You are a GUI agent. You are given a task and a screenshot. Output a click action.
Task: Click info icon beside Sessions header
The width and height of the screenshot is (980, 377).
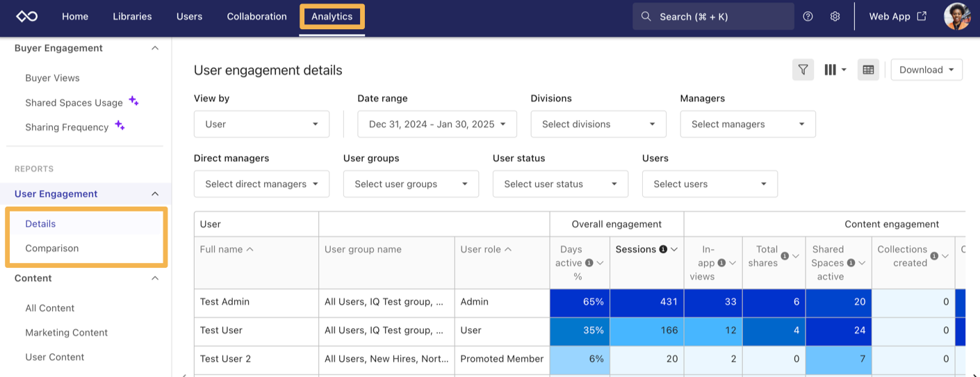click(663, 249)
